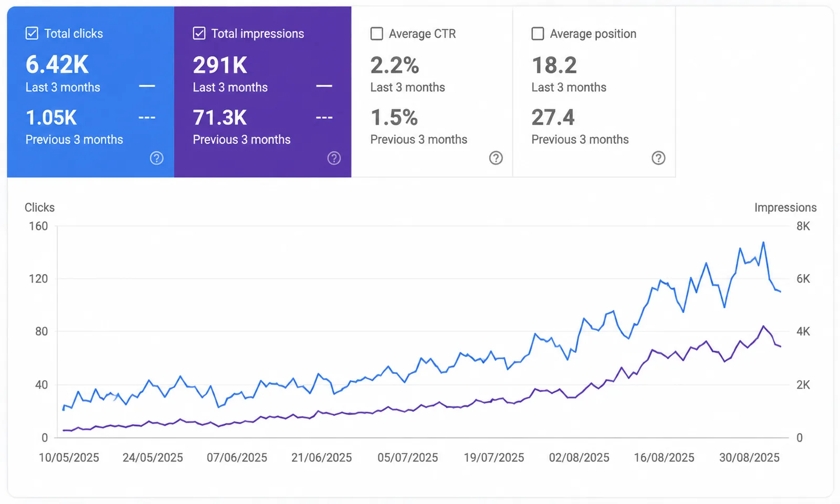Click the 21/06/2025 date label
840x504 pixels.
pyautogui.click(x=321, y=458)
